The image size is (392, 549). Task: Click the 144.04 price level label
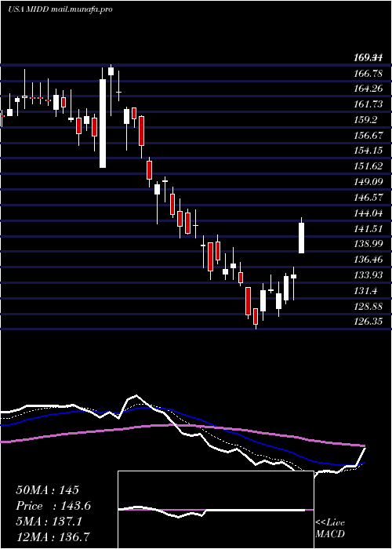[368, 213]
